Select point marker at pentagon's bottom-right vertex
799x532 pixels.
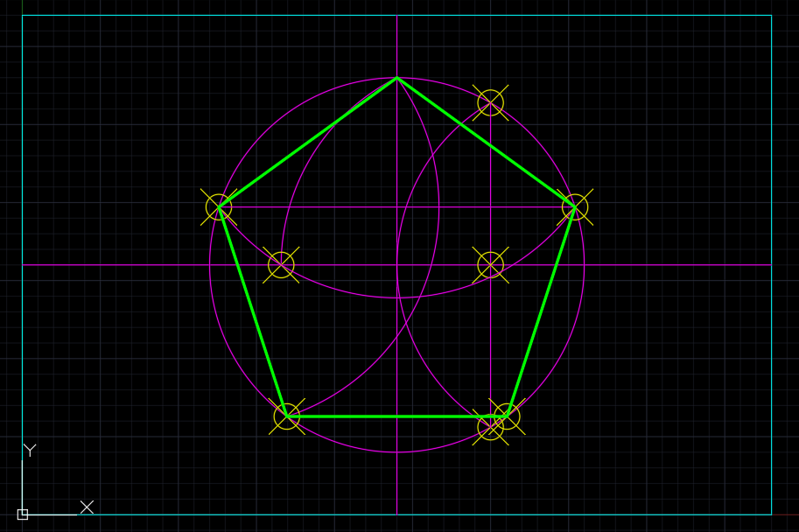(508, 416)
